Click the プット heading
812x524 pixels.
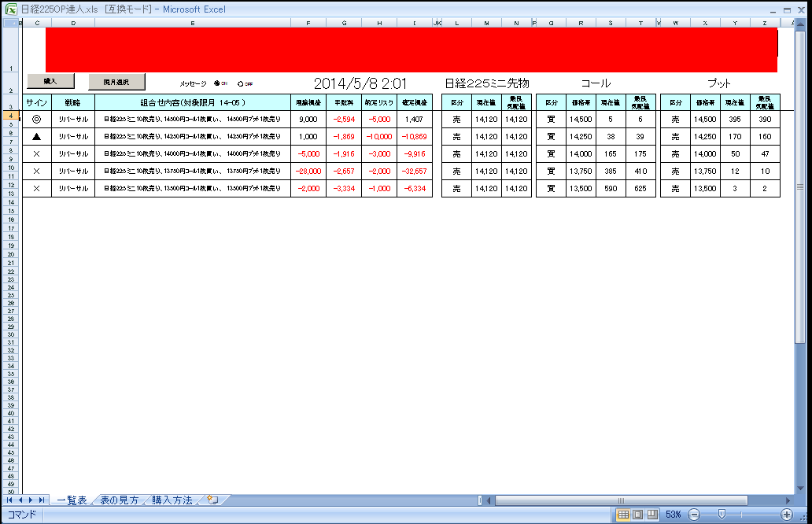point(719,83)
